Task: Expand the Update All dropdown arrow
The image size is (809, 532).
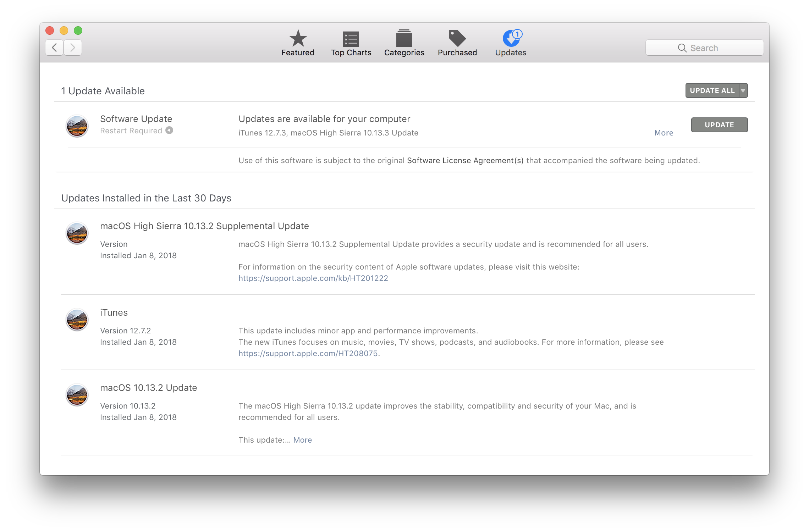Action: 743,91
